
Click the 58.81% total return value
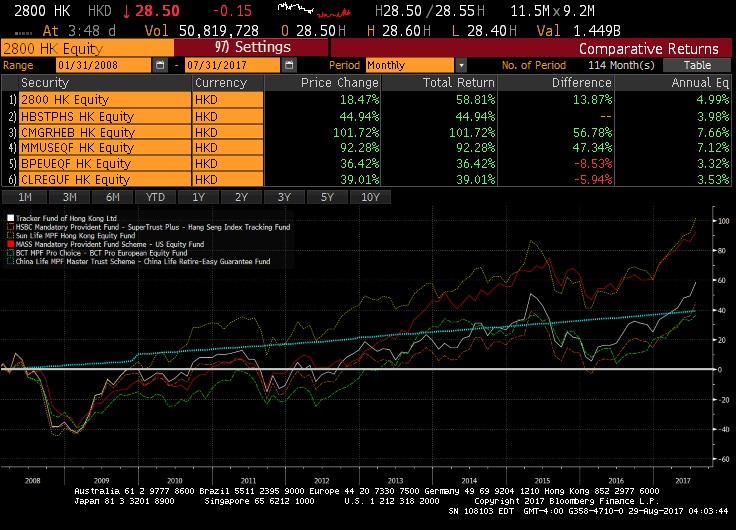coord(475,100)
